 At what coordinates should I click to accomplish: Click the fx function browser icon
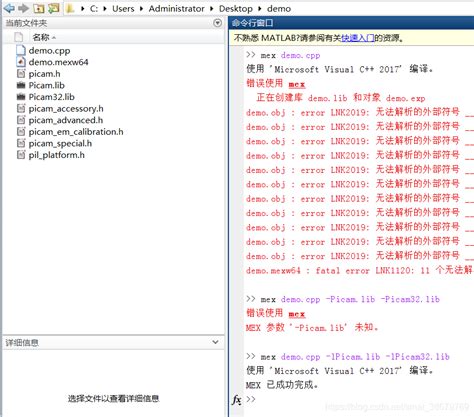[x=236, y=399]
